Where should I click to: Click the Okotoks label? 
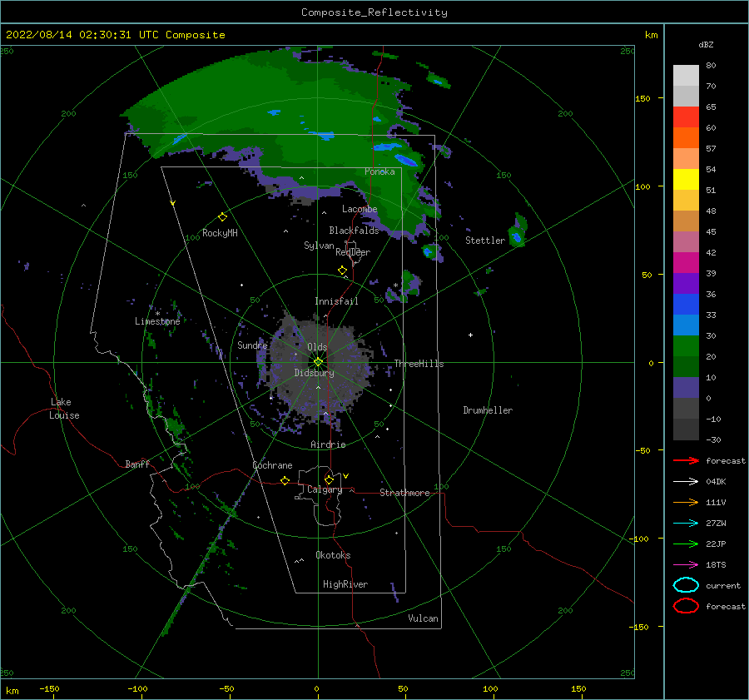pyautogui.click(x=333, y=556)
